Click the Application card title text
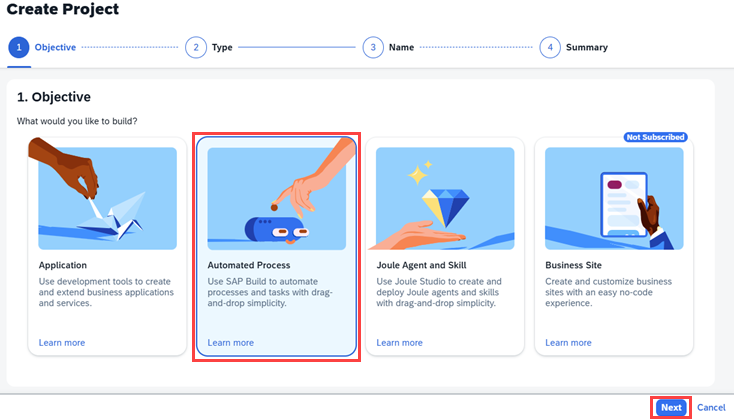 (63, 265)
